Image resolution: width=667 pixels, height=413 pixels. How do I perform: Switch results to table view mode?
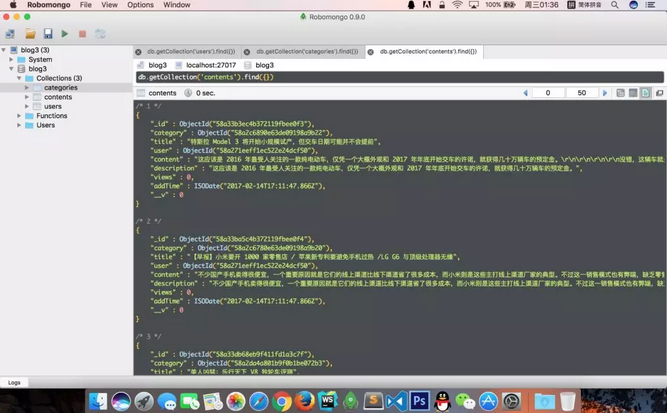[x=633, y=93]
